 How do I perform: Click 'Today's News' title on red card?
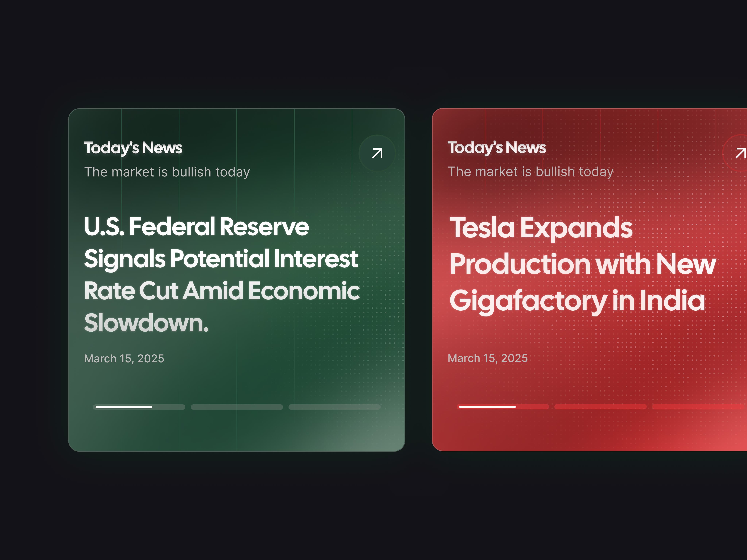[x=497, y=147]
